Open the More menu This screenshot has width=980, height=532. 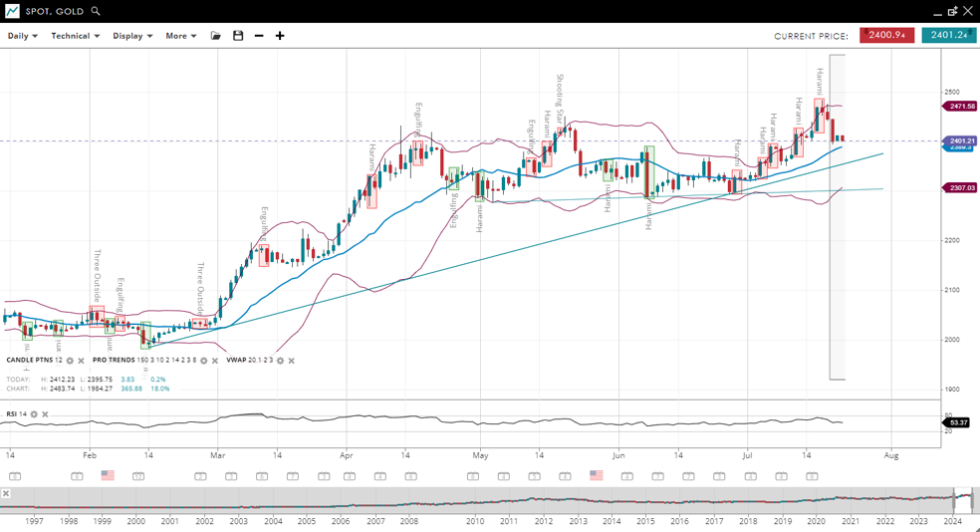(180, 36)
